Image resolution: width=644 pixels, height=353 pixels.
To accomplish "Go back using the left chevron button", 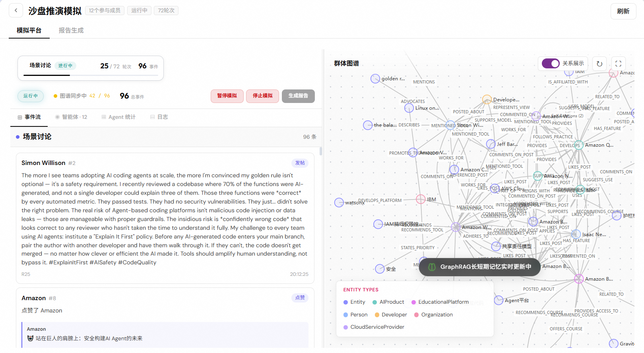I will 16,11.
